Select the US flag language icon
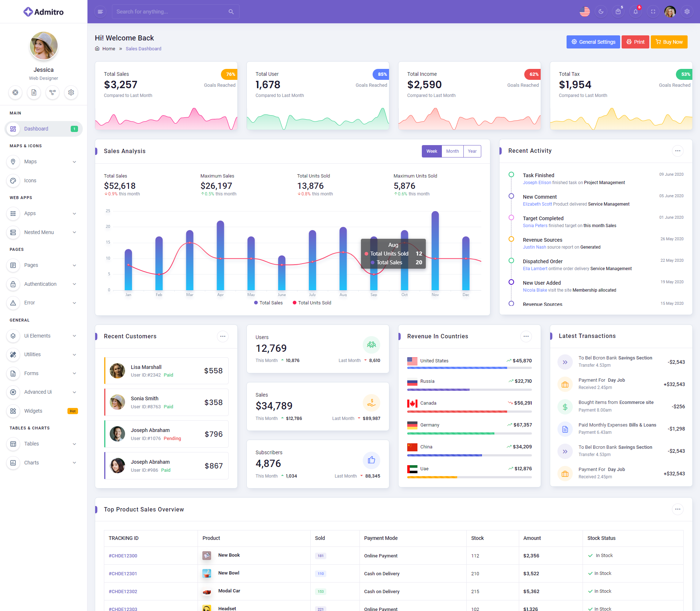Viewport: 700px width, 611px height. click(x=584, y=12)
